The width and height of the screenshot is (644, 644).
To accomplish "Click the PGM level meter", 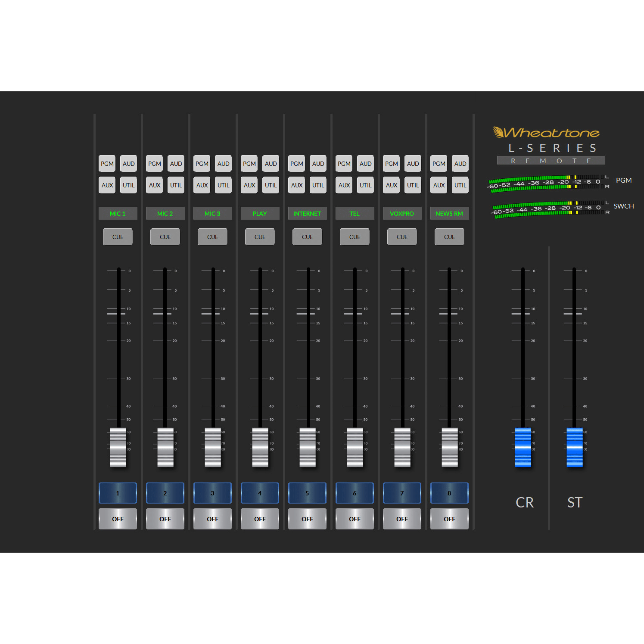I will 548,183.
